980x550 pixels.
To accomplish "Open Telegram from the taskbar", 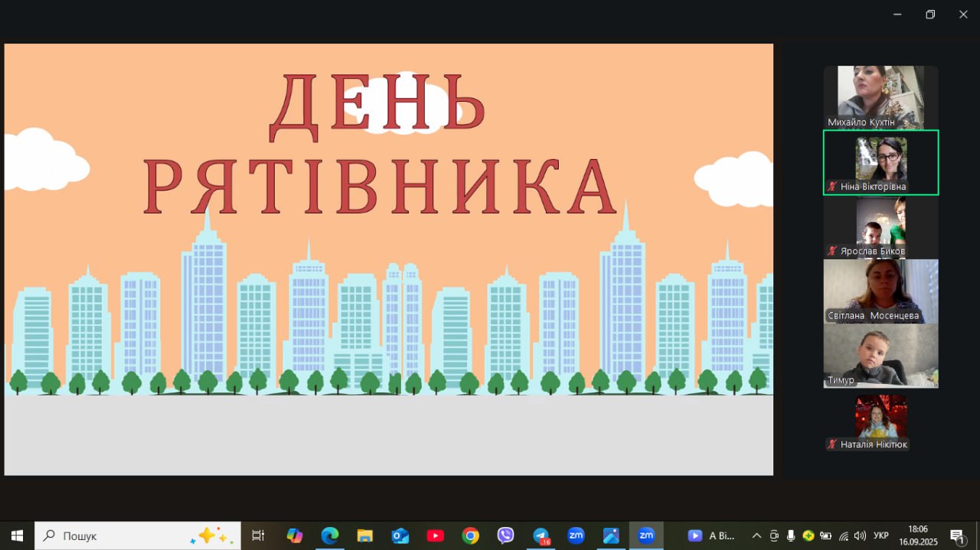I will pos(541,535).
